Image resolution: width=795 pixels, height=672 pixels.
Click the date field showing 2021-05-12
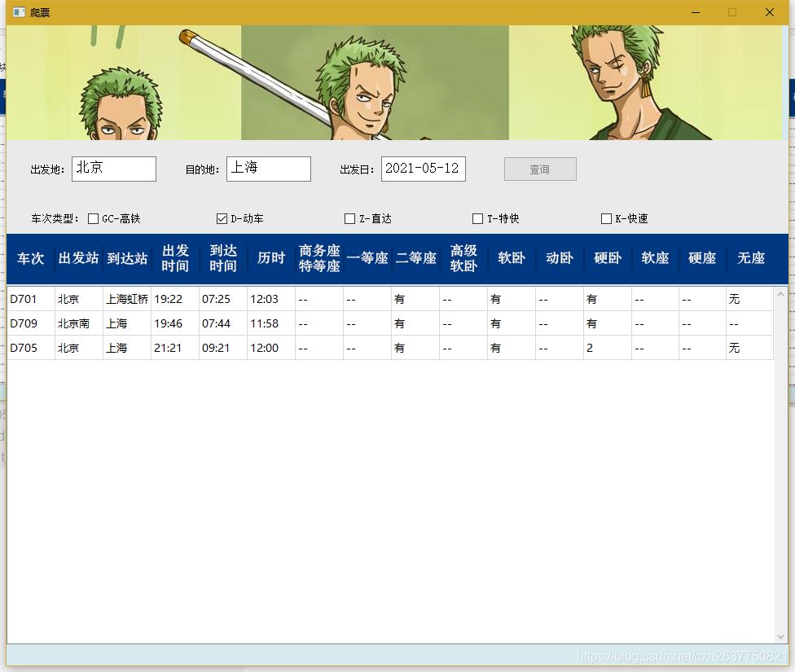pyautogui.click(x=423, y=169)
